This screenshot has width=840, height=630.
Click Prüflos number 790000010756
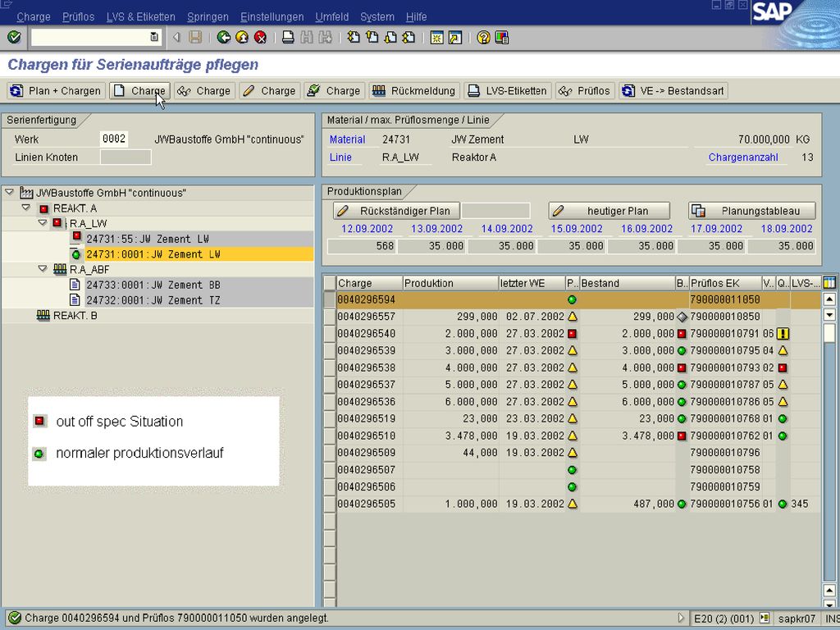tap(725, 504)
